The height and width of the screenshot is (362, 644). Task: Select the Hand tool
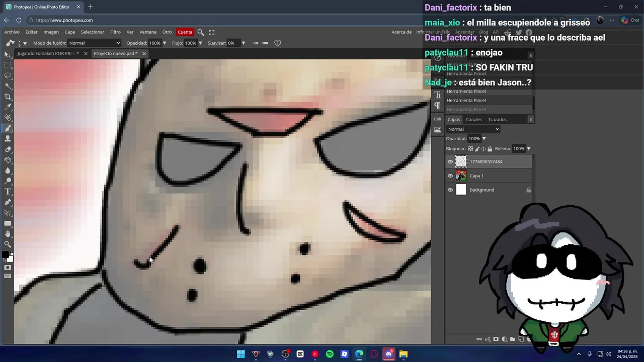(8, 234)
